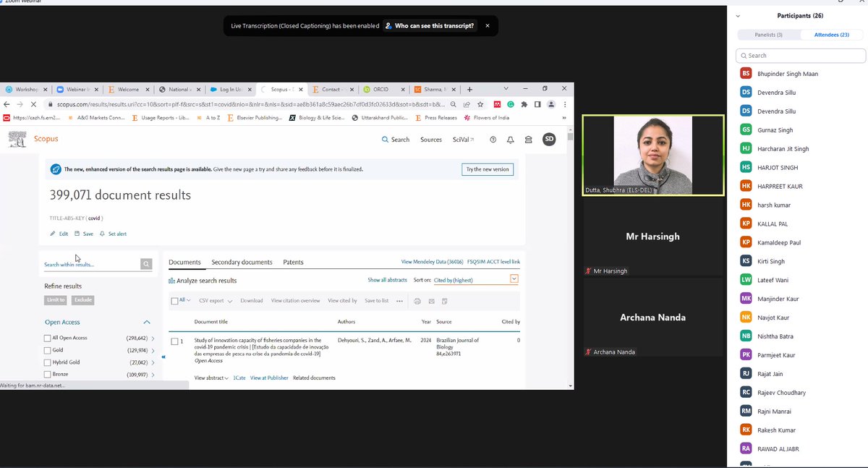Click the email envelope icon in results toolbar
This screenshot has width=868, height=468.
431,301
